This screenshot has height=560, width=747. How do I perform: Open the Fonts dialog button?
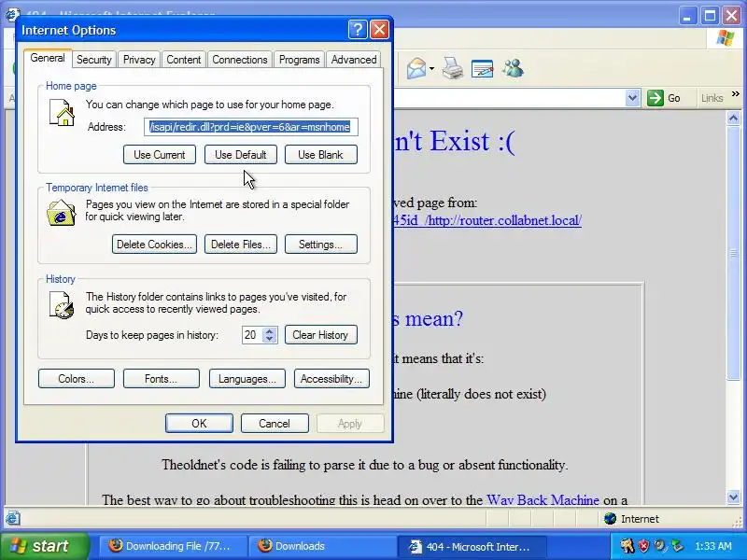pyautogui.click(x=161, y=379)
